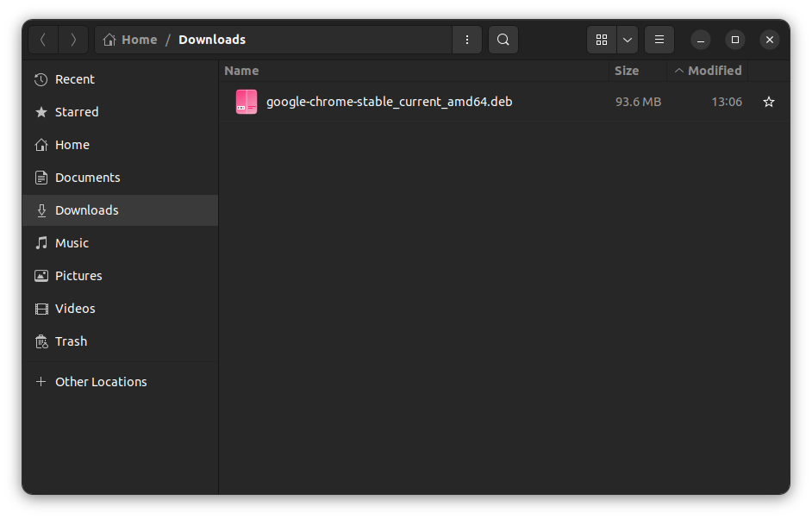812x519 pixels.
Task: Open Other Locations in the sidebar
Action: (x=120, y=382)
